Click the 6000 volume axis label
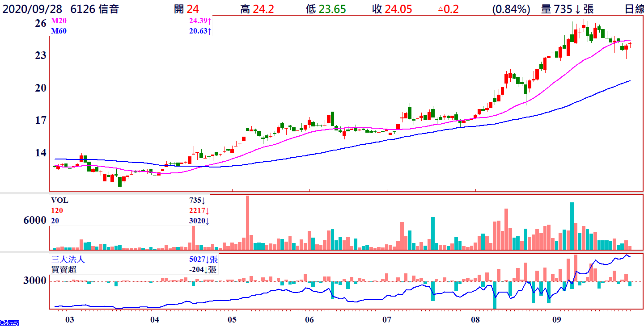 pyautogui.click(x=34, y=221)
